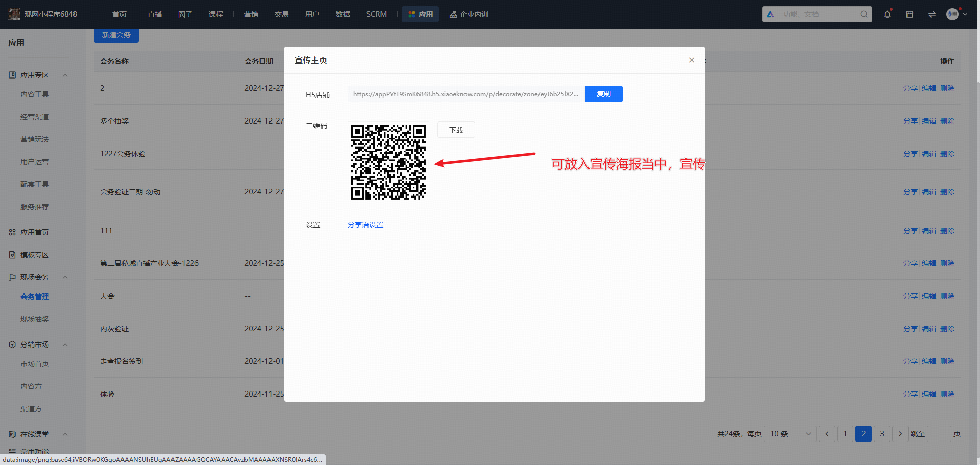Open the 直播 top menu

155,14
